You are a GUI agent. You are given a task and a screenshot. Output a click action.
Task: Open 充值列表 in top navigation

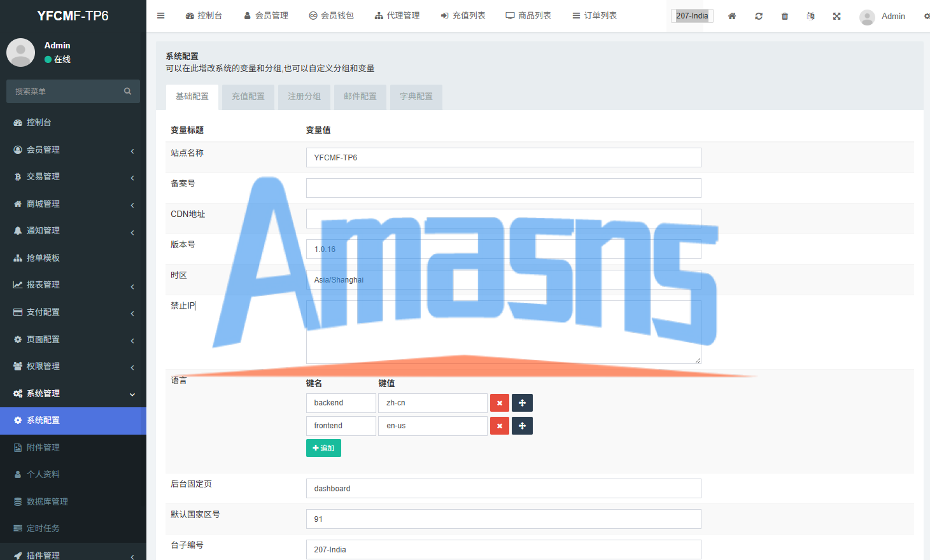[x=463, y=16]
